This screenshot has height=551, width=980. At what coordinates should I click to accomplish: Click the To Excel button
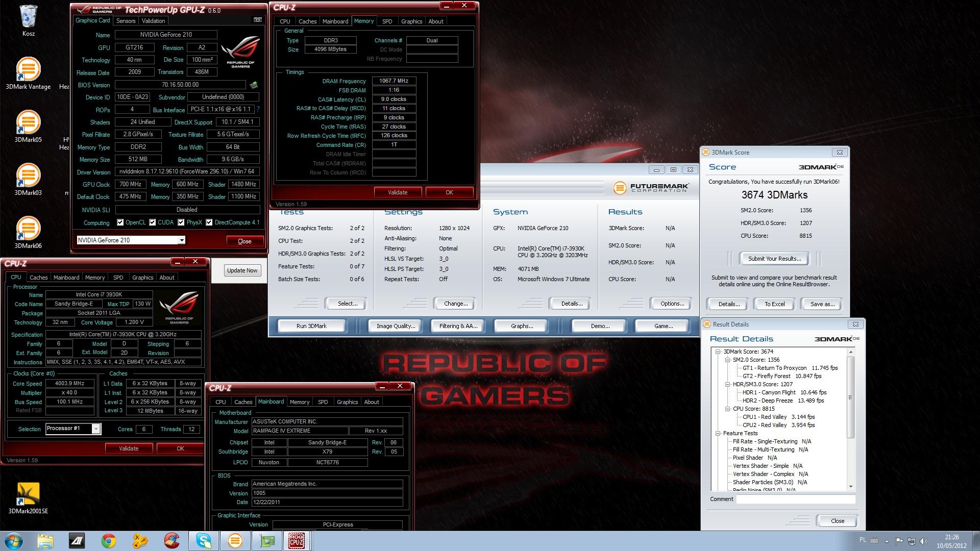pyautogui.click(x=774, y=304)
